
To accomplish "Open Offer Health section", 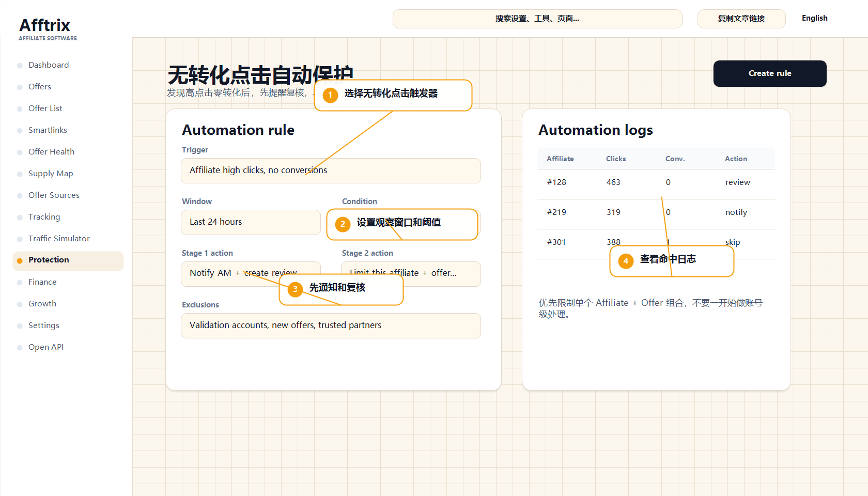I will [51, 152].
